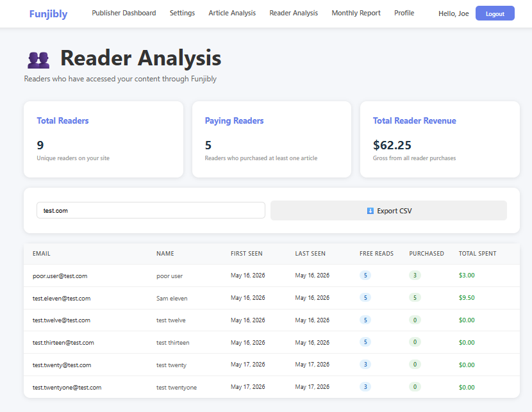Click the $62.25 revenue value

click(x=392, y=145)
